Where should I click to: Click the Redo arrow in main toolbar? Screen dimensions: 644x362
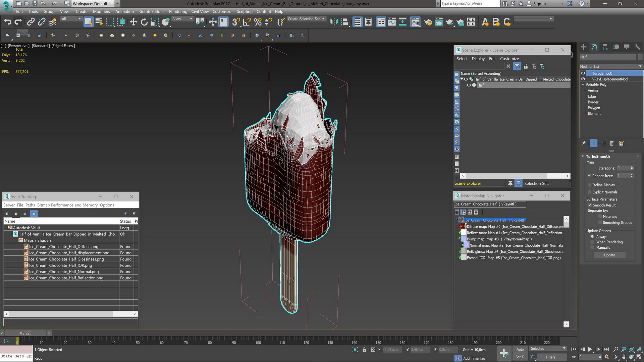pos(18,22)
